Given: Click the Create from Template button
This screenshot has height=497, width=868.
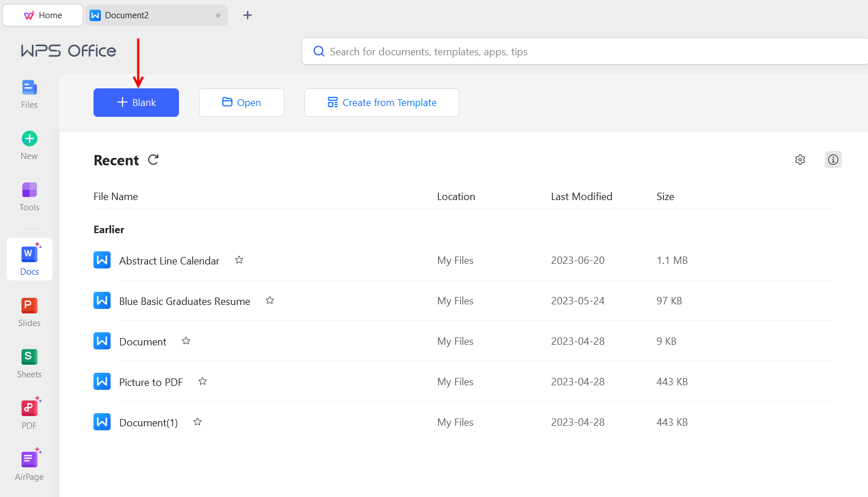Looking at the screenshot, I should (x=381, y=103).
